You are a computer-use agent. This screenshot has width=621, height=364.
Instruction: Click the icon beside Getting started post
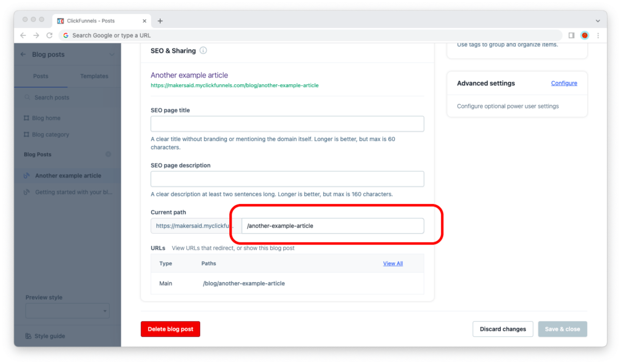point(27,192)
